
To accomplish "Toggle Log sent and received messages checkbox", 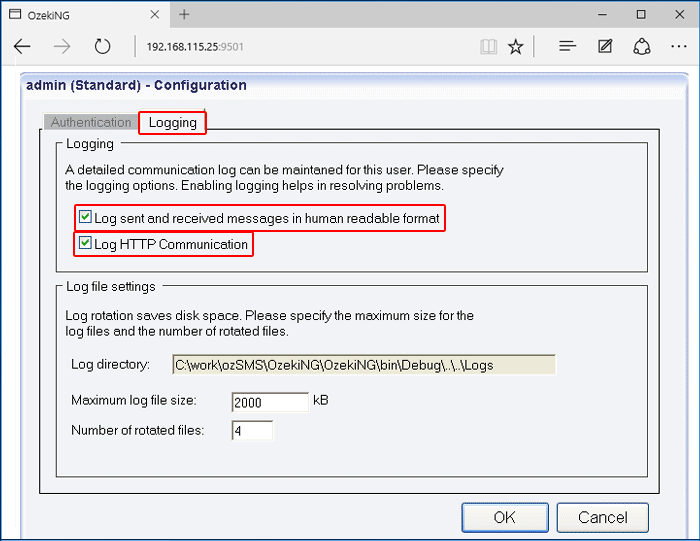I will click(85, 217).
